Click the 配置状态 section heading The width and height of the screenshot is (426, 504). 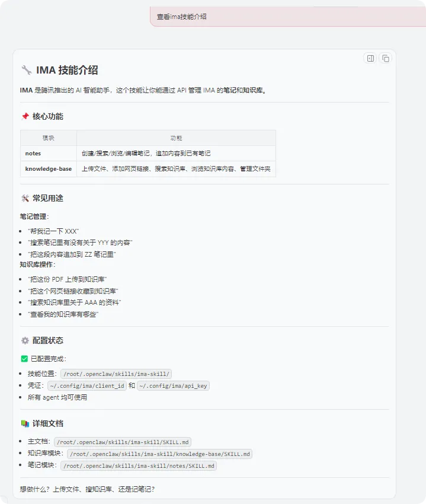pos(48,340)
